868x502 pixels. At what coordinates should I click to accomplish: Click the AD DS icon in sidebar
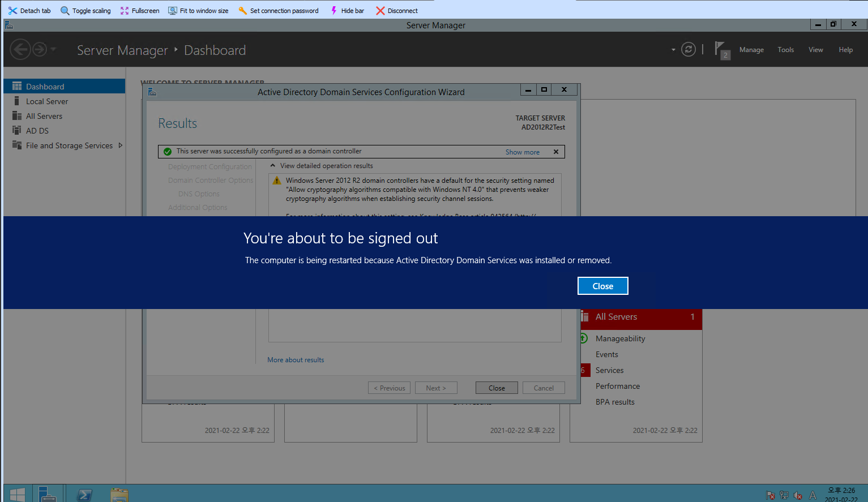[x=17, y=130]
